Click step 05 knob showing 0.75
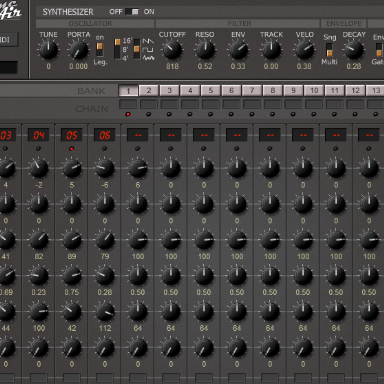The height and width of the screenshot is (384, 384). 72,276
